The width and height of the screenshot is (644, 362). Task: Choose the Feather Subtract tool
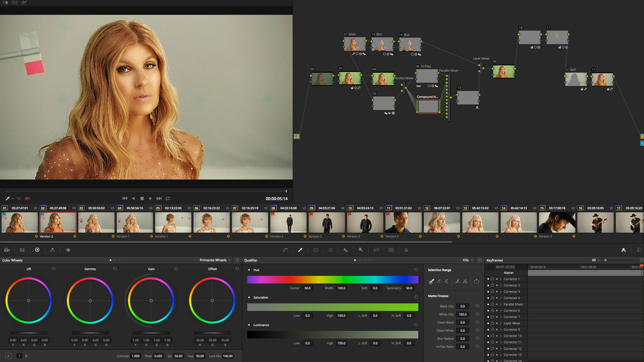point(458,282)
